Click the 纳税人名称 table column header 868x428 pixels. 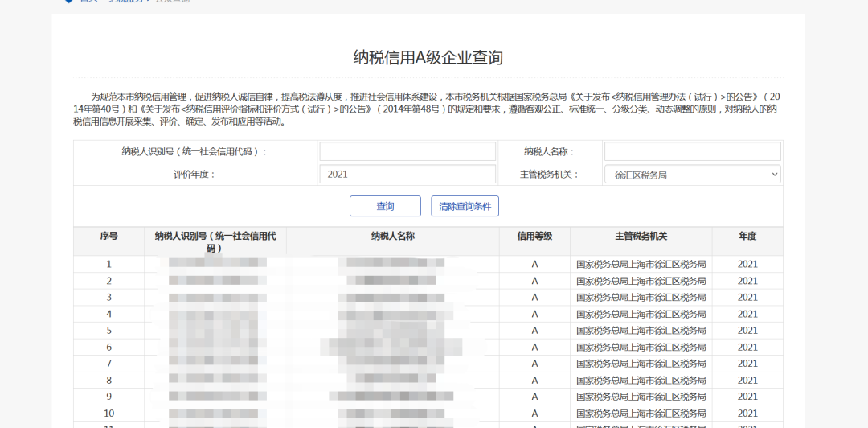[392, 237]
